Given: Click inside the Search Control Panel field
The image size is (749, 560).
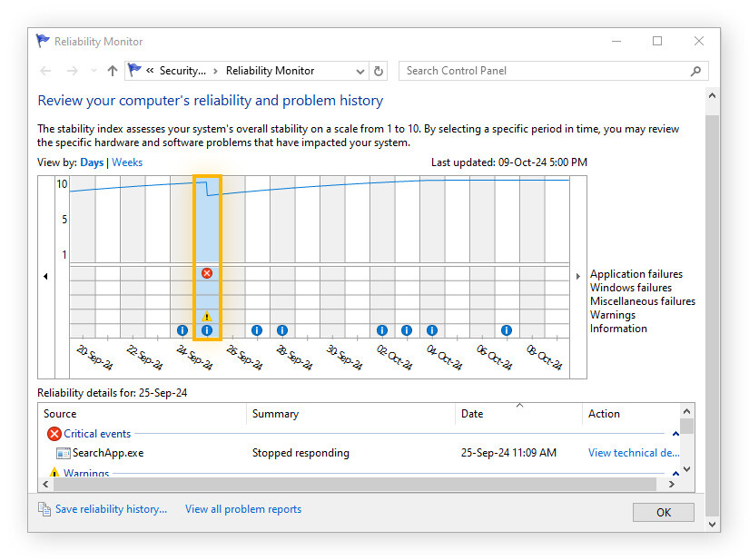Looking at the screenshot, I should [545, 71].
